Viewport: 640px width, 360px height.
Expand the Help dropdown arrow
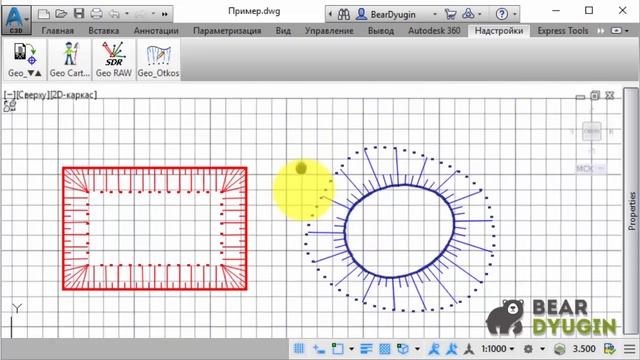coord(515,14)
